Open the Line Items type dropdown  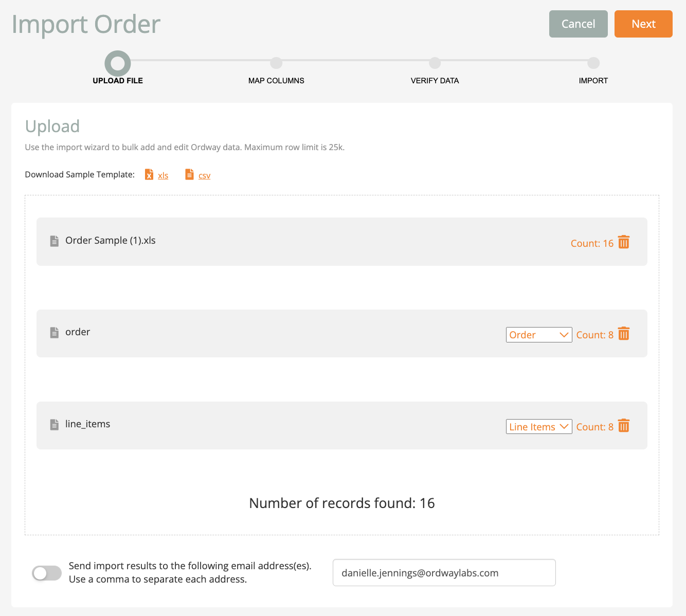coord(539,427)
